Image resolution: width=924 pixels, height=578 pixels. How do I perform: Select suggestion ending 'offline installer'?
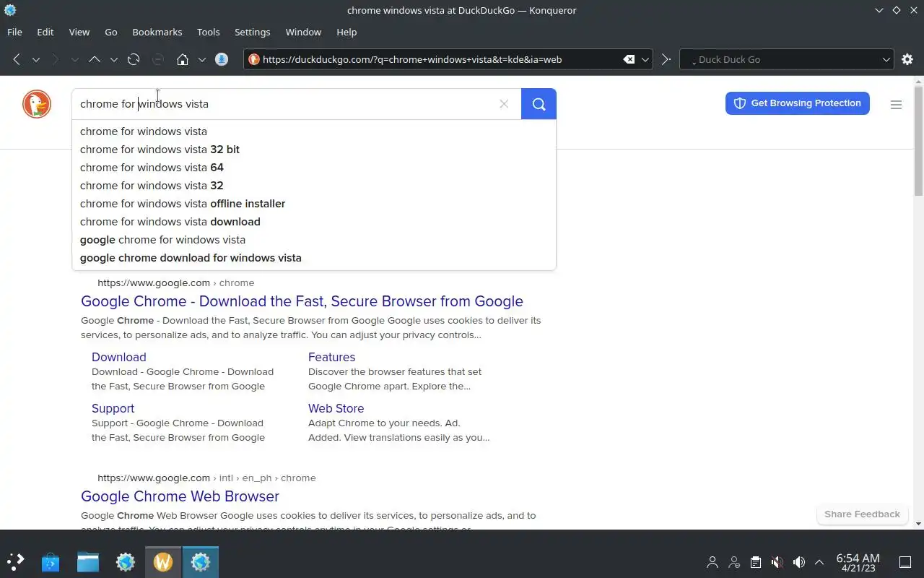point(314,204)
